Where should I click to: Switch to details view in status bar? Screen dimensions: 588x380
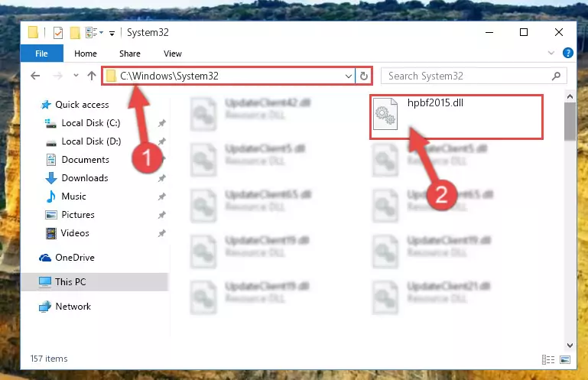pos(548,360)
